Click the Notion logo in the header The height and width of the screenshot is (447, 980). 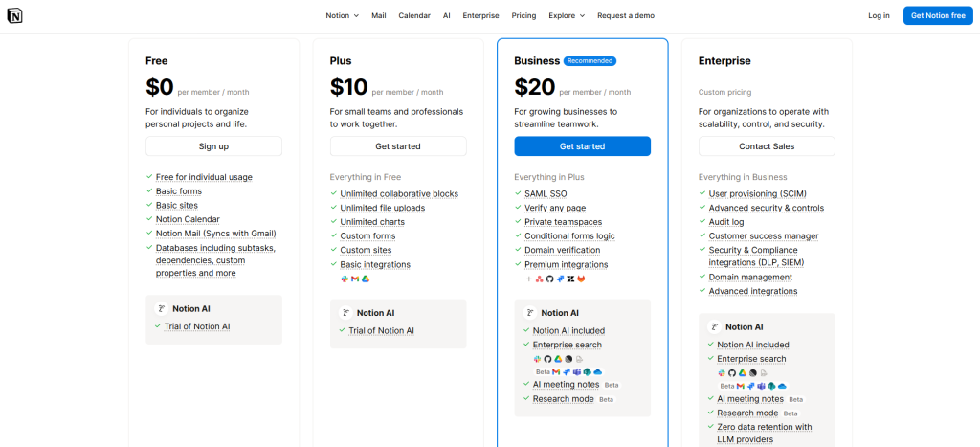14,16
